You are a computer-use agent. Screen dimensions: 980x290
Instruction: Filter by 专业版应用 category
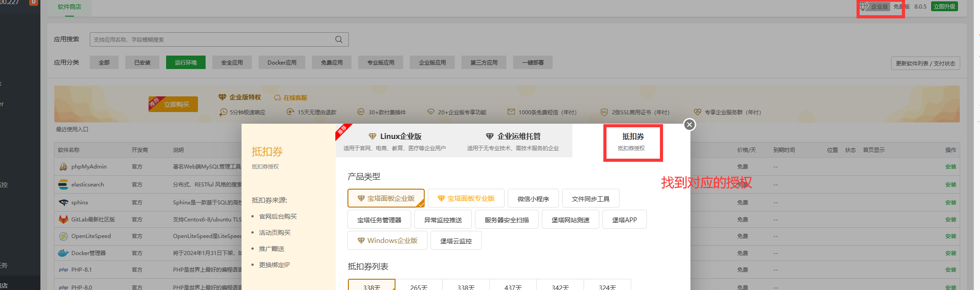tap(381, 62)
